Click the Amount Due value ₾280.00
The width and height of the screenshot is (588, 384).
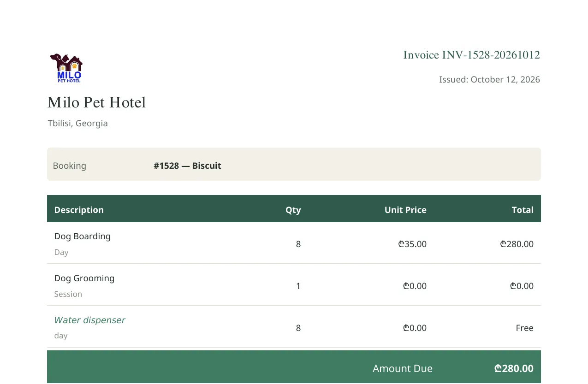click(x=514, y=368)
